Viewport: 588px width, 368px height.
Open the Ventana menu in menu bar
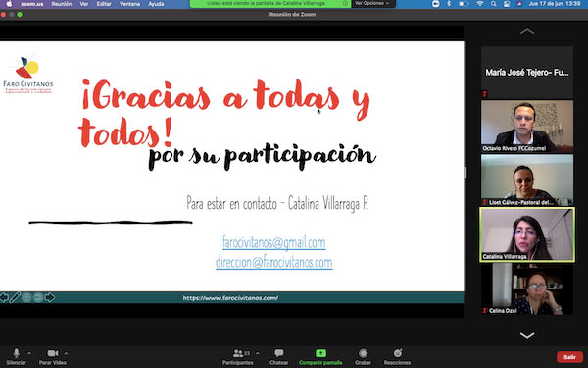pos(129,4)
